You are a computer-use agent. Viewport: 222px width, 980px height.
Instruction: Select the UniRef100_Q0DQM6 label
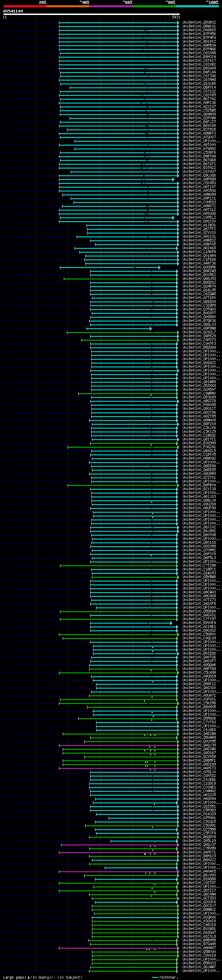click(199, 267)
